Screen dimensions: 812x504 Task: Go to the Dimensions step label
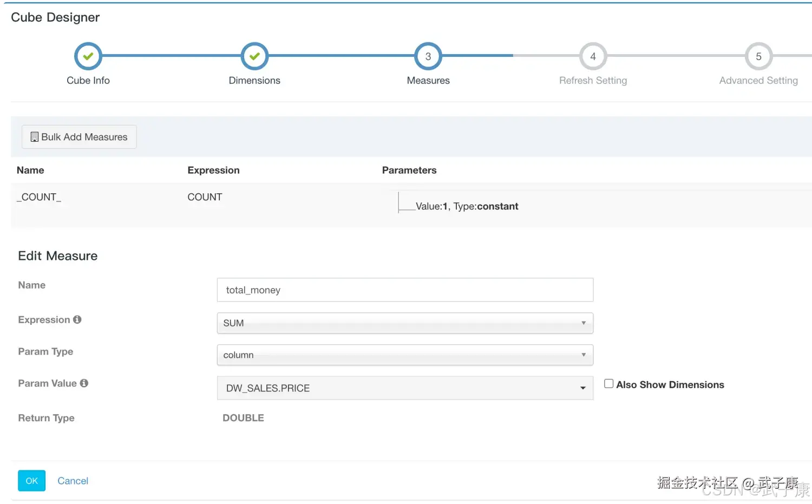(x=254, y=81)
